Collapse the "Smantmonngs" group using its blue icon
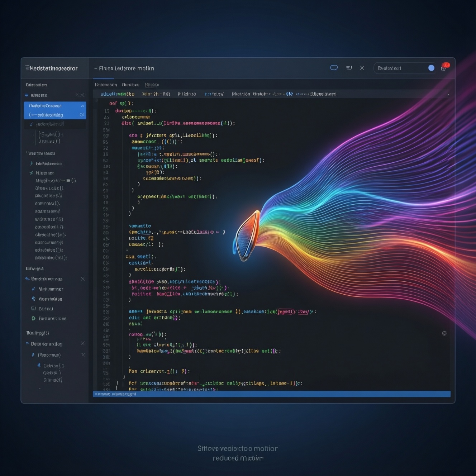The width and height of the screenshot is (476, 476). (x=27, y=279)
